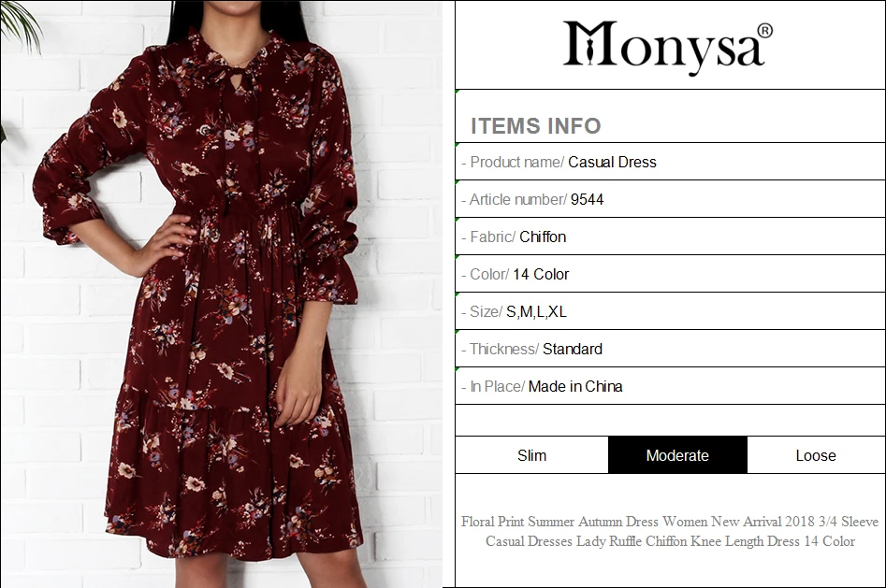Select the Slim fit option
886x588 pixels.
pos(531,455)
